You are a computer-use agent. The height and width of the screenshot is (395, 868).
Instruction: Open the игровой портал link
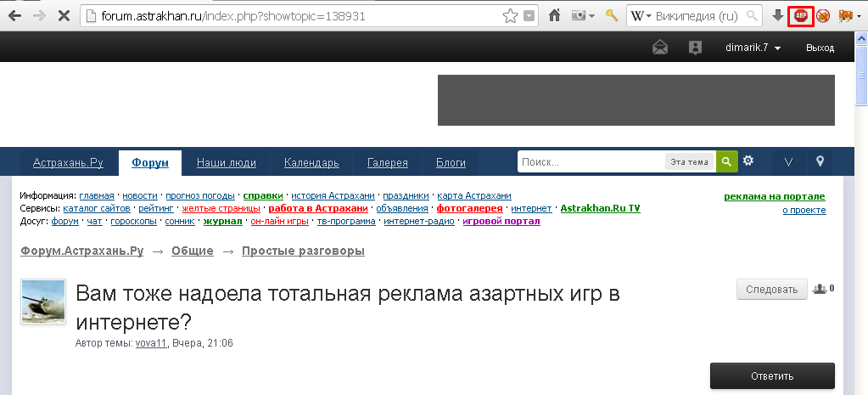pos(501,221)
